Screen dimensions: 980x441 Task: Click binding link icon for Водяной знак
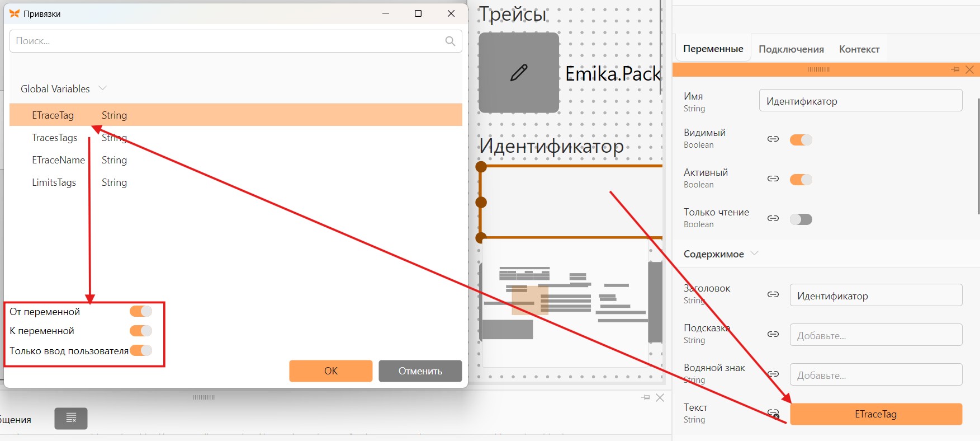click(x=773, y=374)
